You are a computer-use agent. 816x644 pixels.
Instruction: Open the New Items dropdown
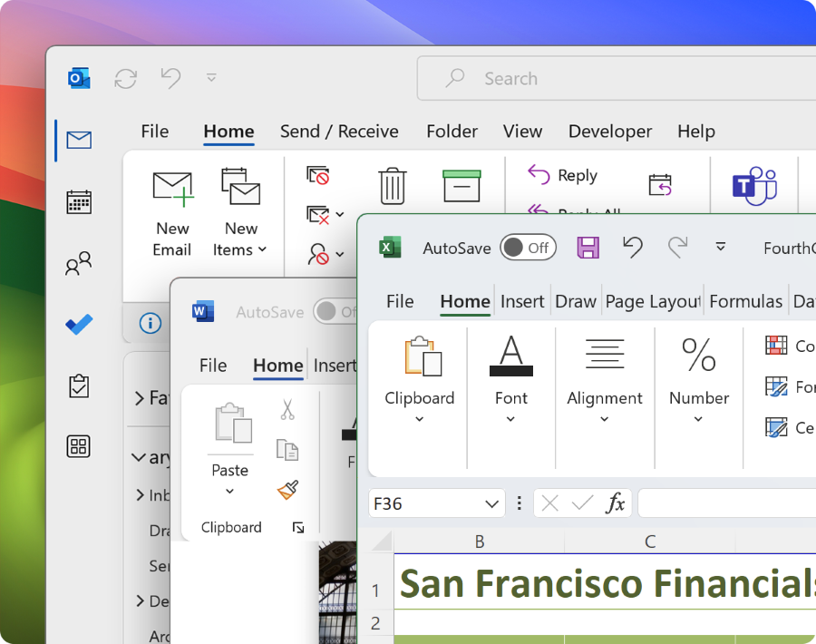[x=240, y=212]
